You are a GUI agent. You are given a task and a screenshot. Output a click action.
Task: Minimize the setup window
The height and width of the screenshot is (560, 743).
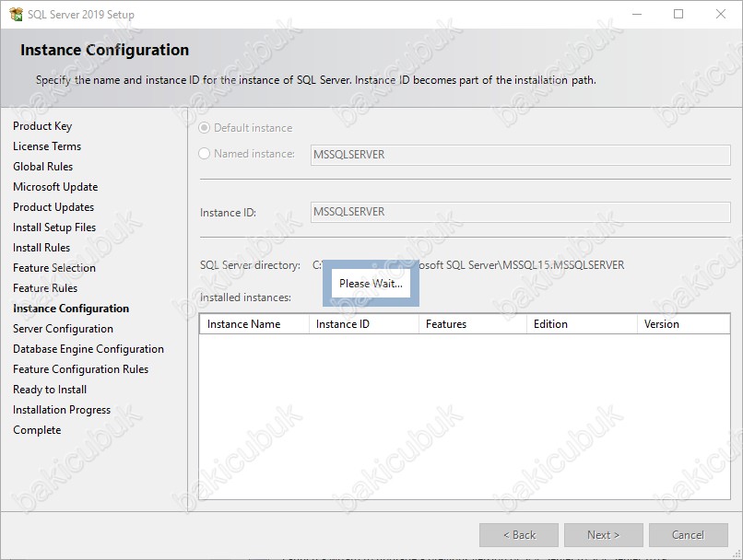637,14
